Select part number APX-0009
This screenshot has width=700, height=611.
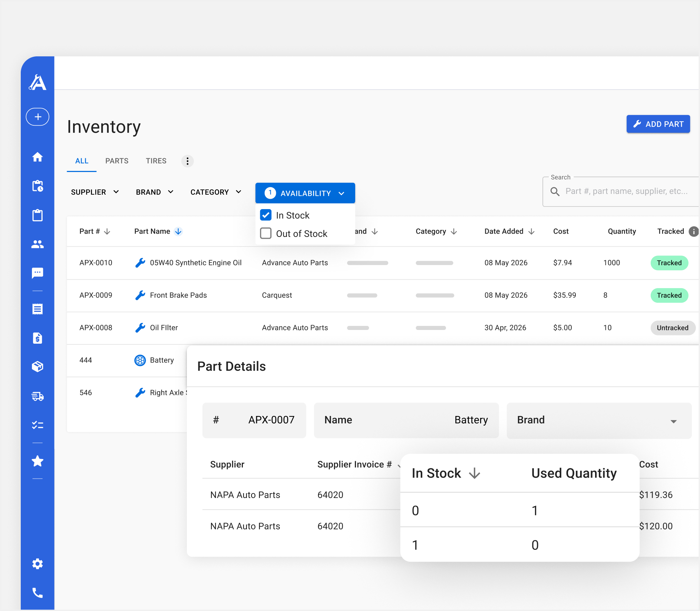[96, 295]
